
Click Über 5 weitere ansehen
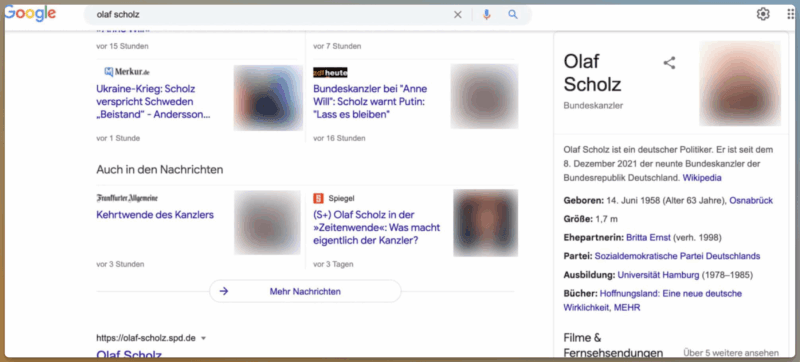click(731, 352)
